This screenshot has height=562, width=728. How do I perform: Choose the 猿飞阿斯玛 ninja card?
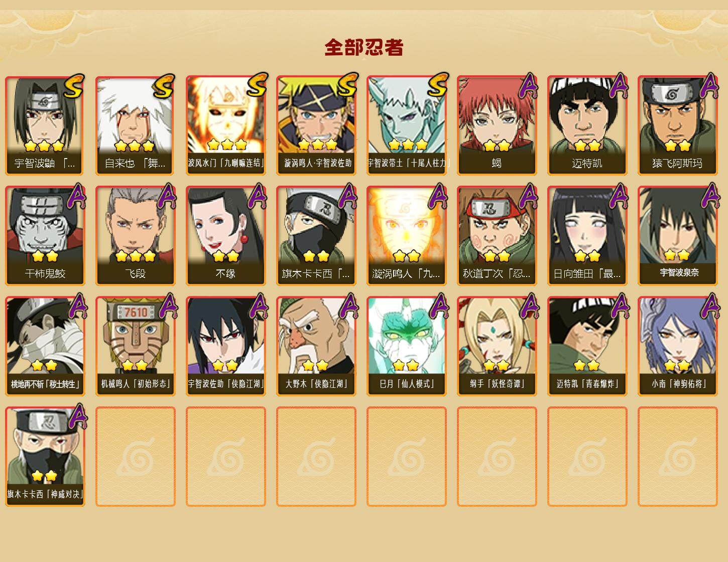tap(677, 125)
